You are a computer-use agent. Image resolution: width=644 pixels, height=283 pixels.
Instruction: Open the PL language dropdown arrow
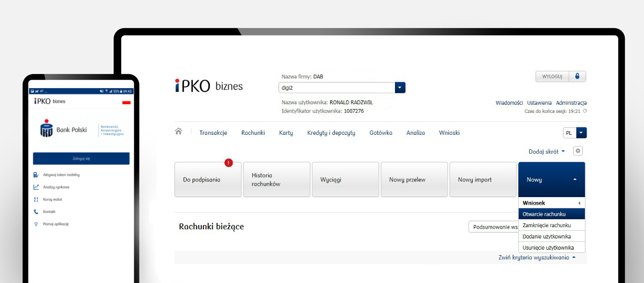[x=581, y=133]
